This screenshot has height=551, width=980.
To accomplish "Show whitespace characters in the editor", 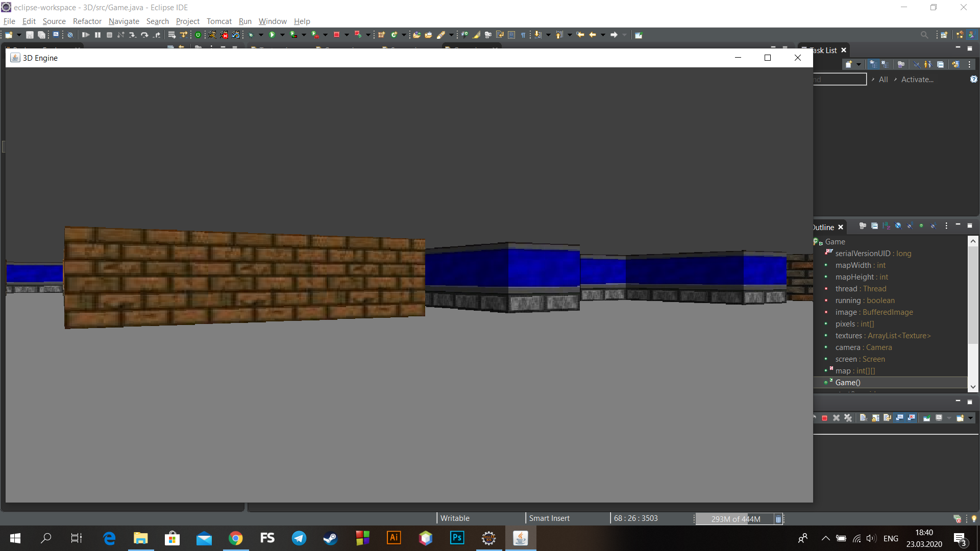I will (523, 35).
